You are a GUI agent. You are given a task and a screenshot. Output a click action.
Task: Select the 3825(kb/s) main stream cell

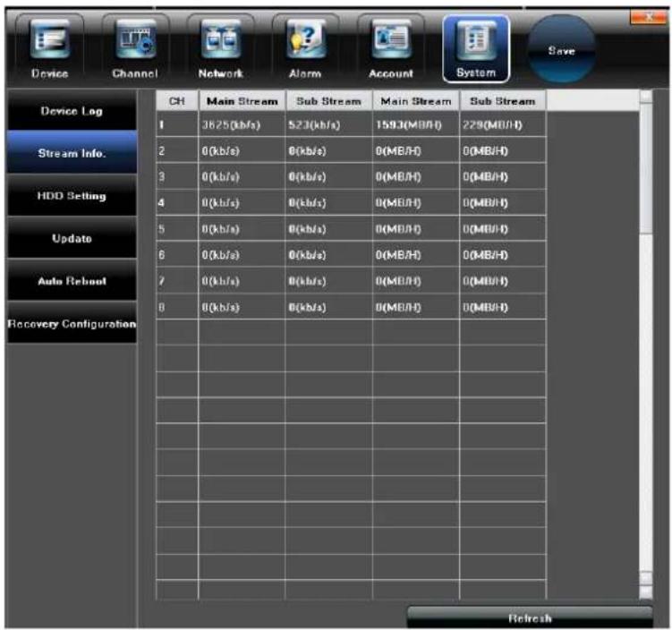(x=242, y=124)
